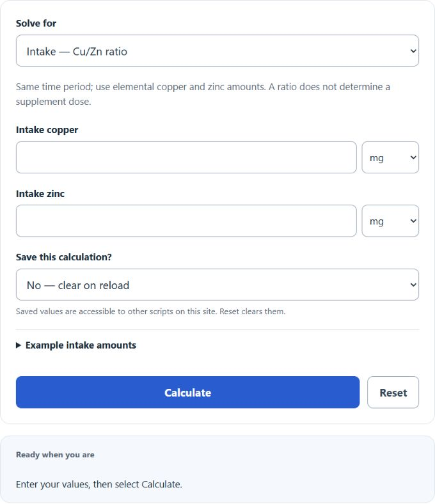The width and height of the screenshot is (435, 504).
Task: Open the Solve for dropdown
Action: (217, 51)
